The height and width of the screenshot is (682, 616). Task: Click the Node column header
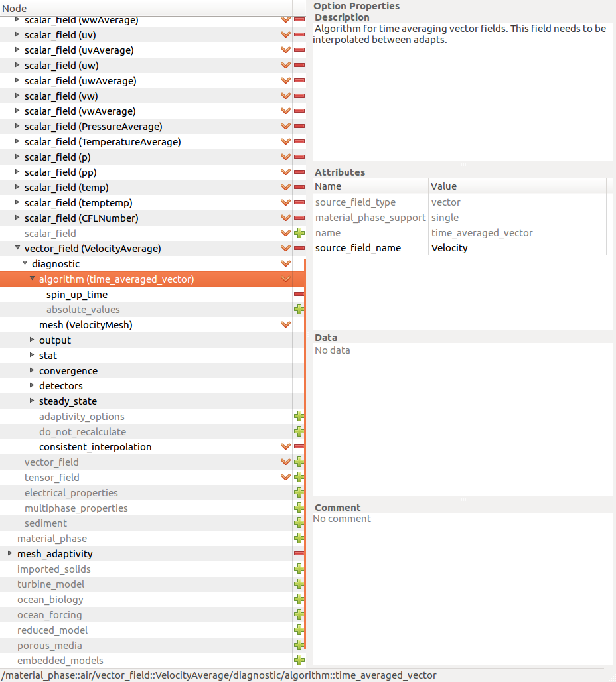(146, 8)
